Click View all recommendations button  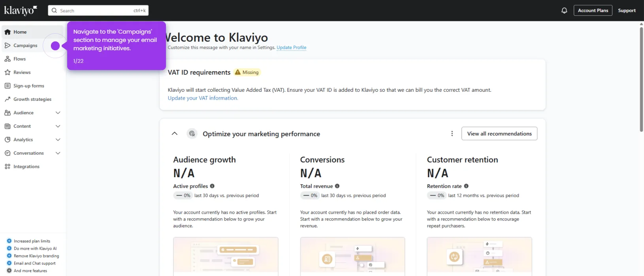pos(499,134)
